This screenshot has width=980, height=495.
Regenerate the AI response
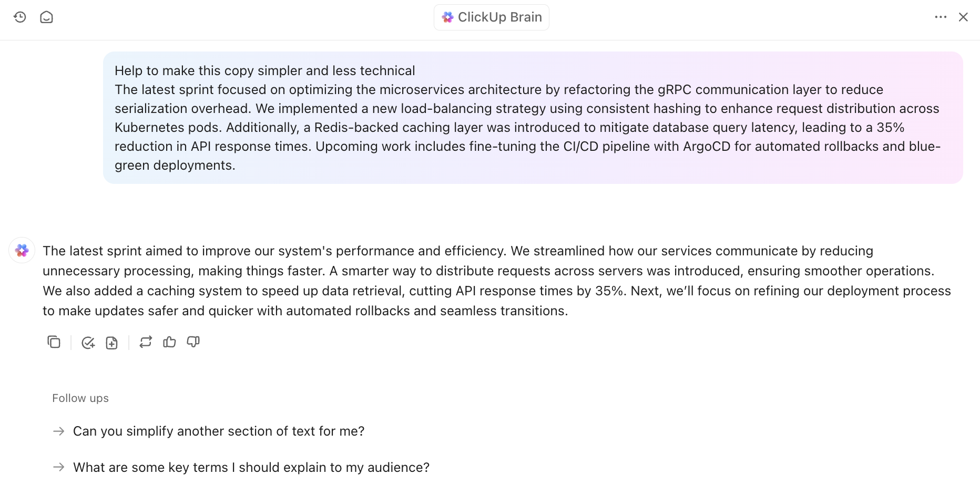pyautogui.click(x=146, y=342)
